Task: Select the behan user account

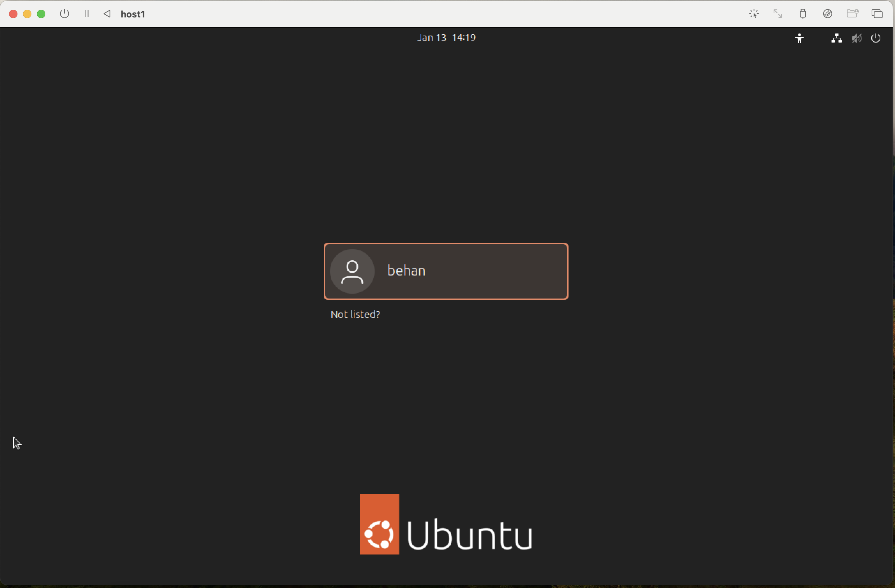Action: [446, 271]
